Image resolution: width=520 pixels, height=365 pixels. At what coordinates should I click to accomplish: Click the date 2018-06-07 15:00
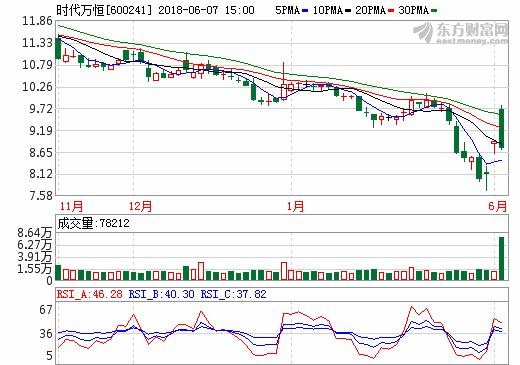click(206, 10)
